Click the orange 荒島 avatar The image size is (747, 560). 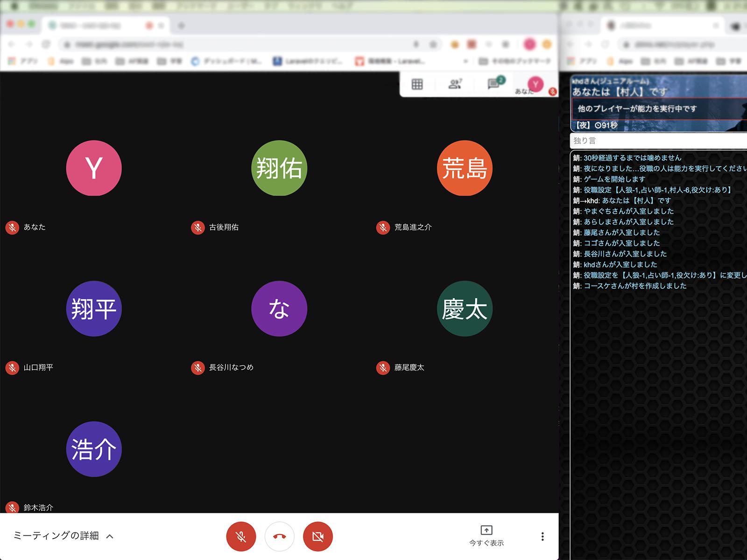[x=465, y=168]
